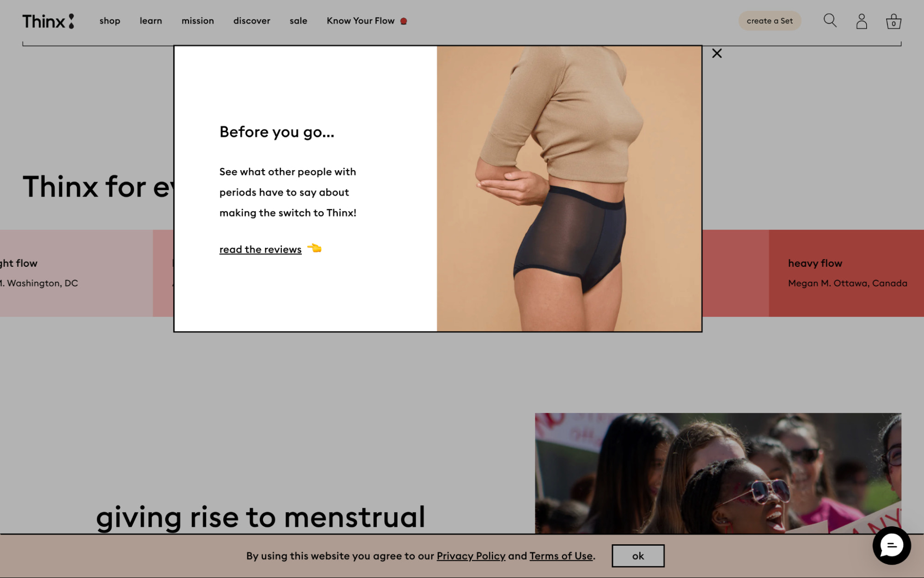
Task: Go to the sale page
Action: pos(298,21)
